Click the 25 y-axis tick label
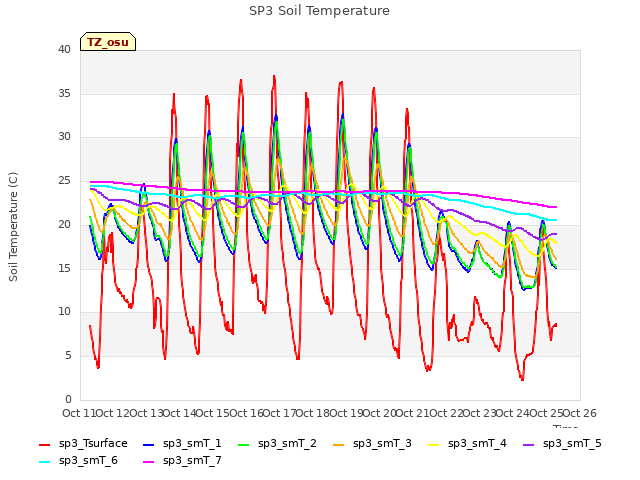This screenshot has width=640, height=480. 64,180
